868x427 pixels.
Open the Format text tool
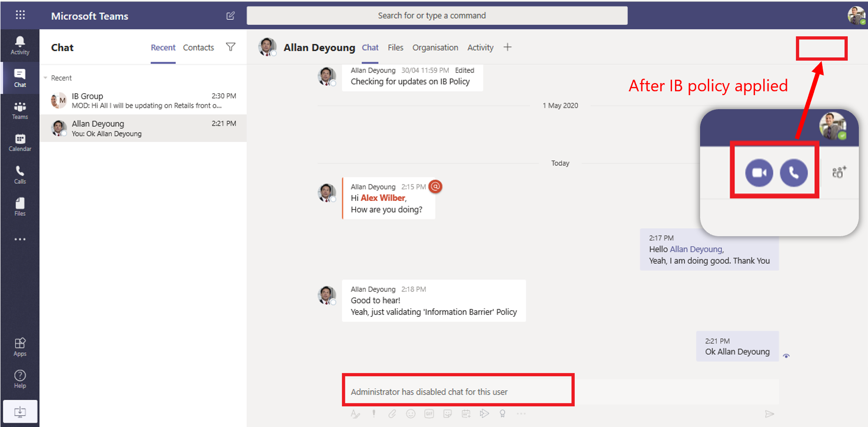(x=355, y=414)
